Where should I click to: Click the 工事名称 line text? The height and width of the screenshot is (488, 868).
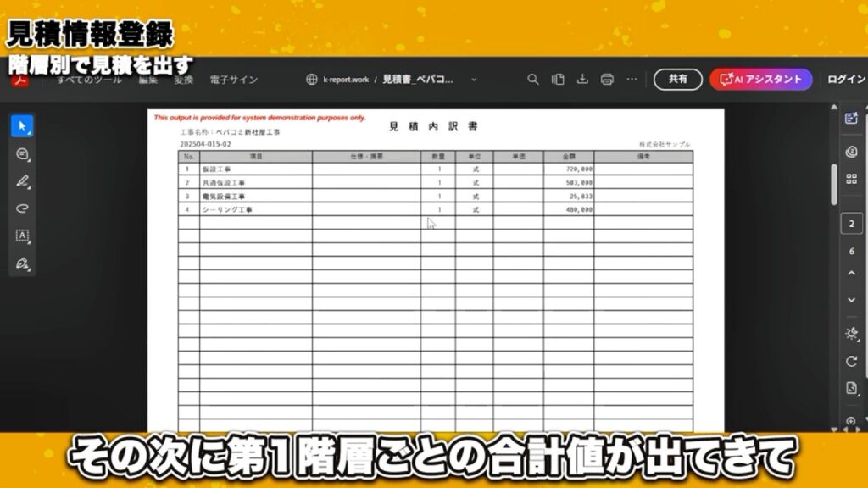click(x=230, y=132)
